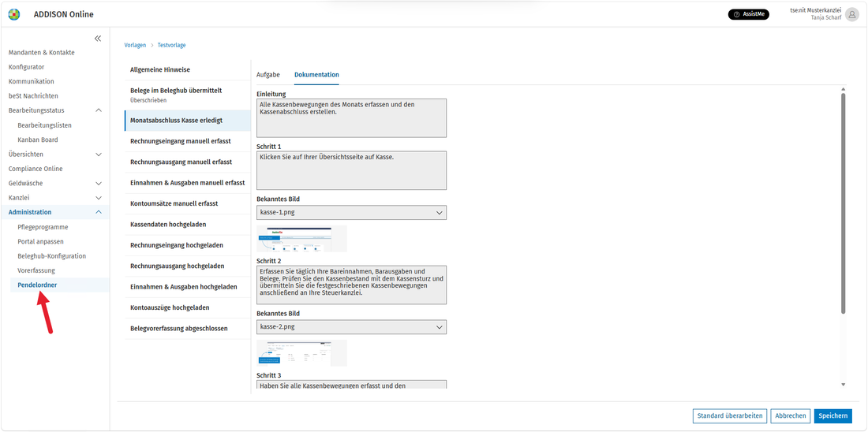868x432 pixels.
Task: Expand the Geldwäsche section
Action: (99, 183)
